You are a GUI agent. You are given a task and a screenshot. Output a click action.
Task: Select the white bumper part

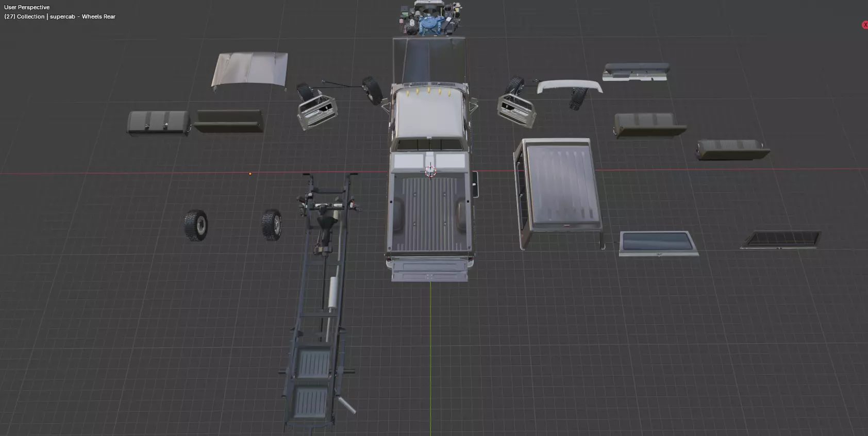click(x=569, y=86)
